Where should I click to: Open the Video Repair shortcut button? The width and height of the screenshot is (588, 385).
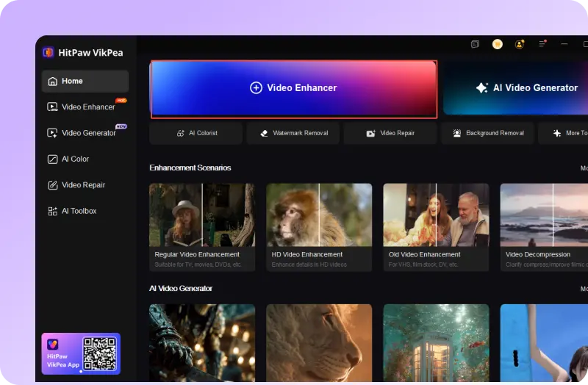(x=390, y=133)
